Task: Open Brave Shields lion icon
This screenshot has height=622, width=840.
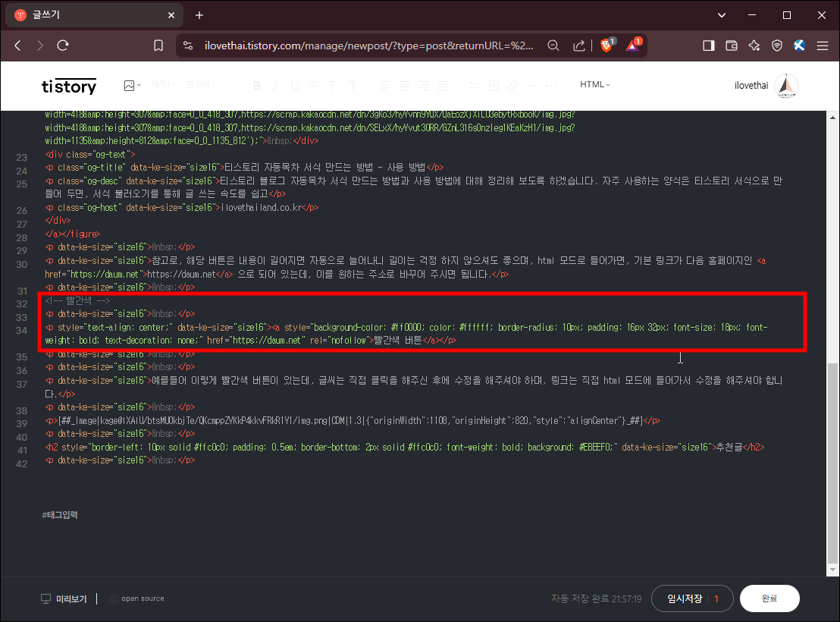Action: click(x=606, y=45)
